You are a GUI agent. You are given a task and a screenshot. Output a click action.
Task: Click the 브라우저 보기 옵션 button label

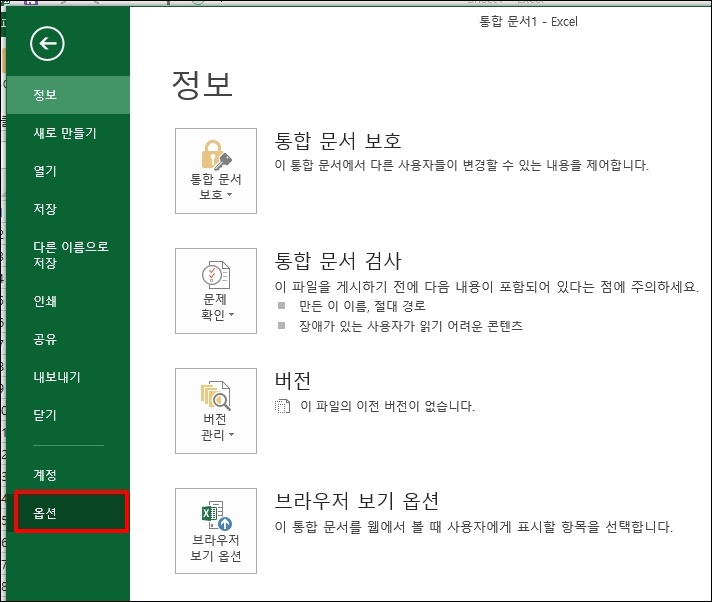[216, 548]
